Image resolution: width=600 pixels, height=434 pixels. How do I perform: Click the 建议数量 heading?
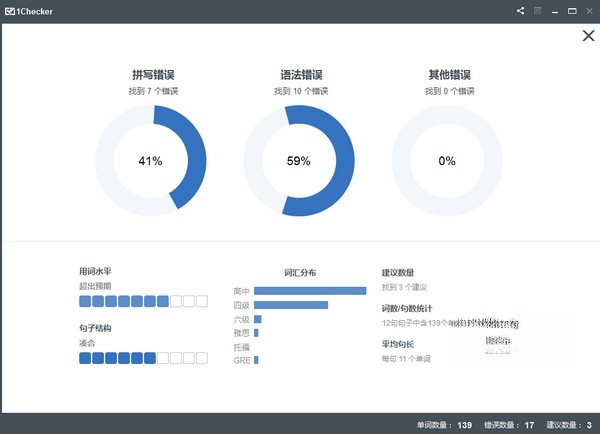398,272
